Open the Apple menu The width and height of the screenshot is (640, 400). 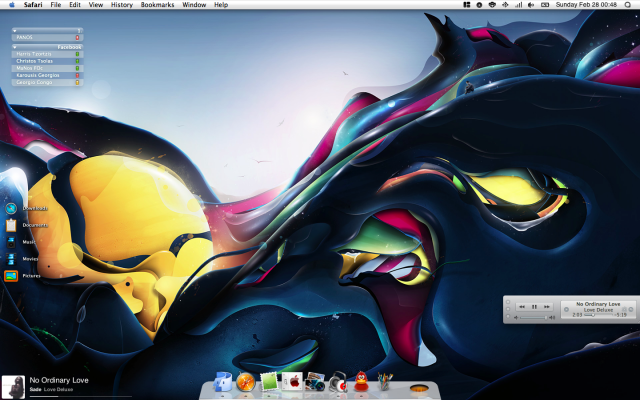(x=11, y=5)
